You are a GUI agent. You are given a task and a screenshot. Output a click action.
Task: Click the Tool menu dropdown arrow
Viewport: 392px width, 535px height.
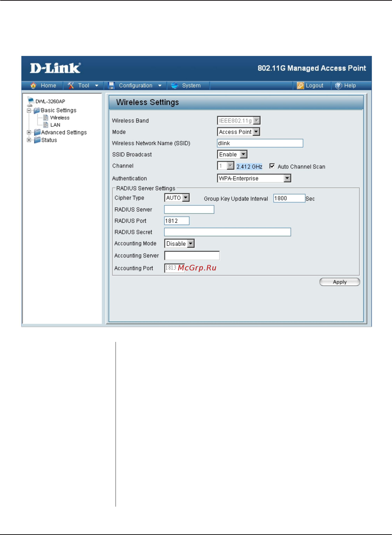tap(97, 86)
